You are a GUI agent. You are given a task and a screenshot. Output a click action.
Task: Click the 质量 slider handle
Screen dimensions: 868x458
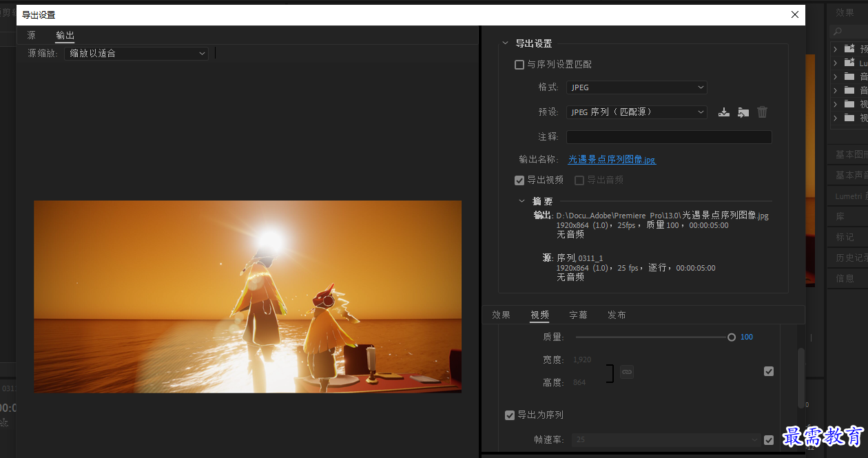[x=732, y=337]
